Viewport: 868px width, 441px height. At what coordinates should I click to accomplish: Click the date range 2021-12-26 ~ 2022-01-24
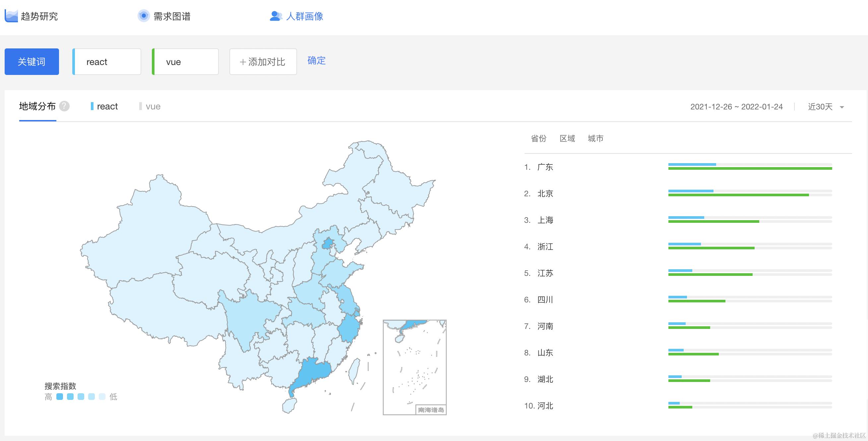736,107
